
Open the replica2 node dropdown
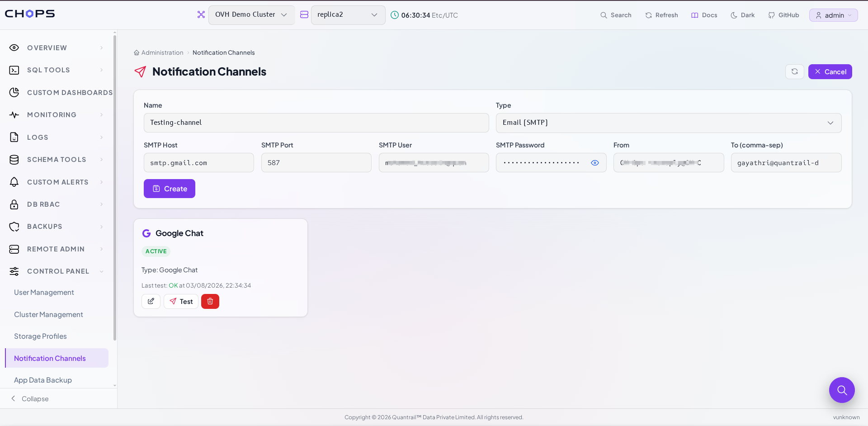click(348, 15)
